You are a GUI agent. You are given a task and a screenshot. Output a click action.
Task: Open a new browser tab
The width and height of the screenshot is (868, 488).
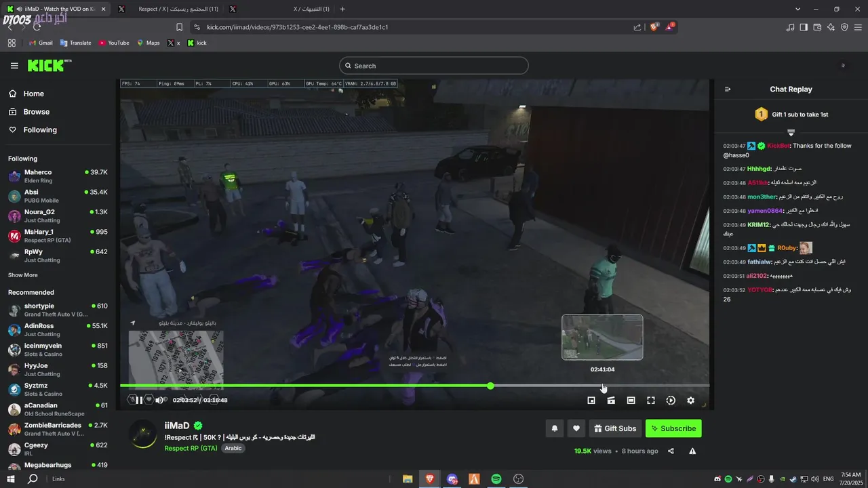(x=342, y=9)
